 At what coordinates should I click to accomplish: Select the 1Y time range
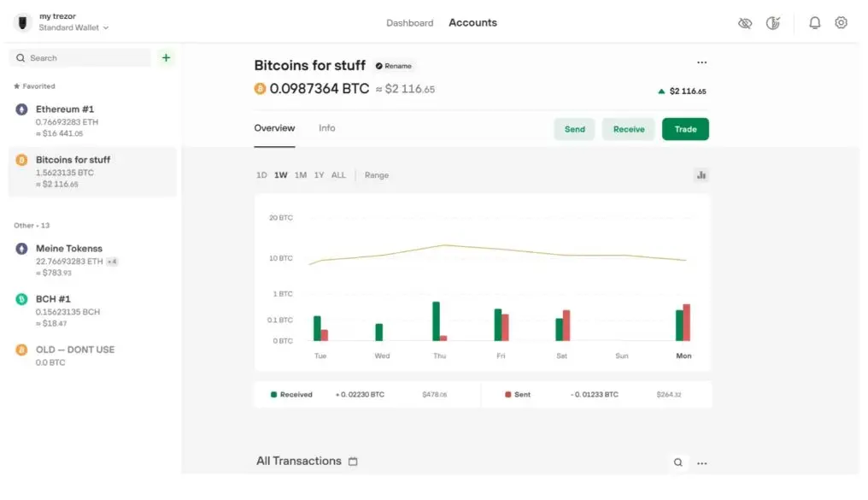(x=319, y=175)
